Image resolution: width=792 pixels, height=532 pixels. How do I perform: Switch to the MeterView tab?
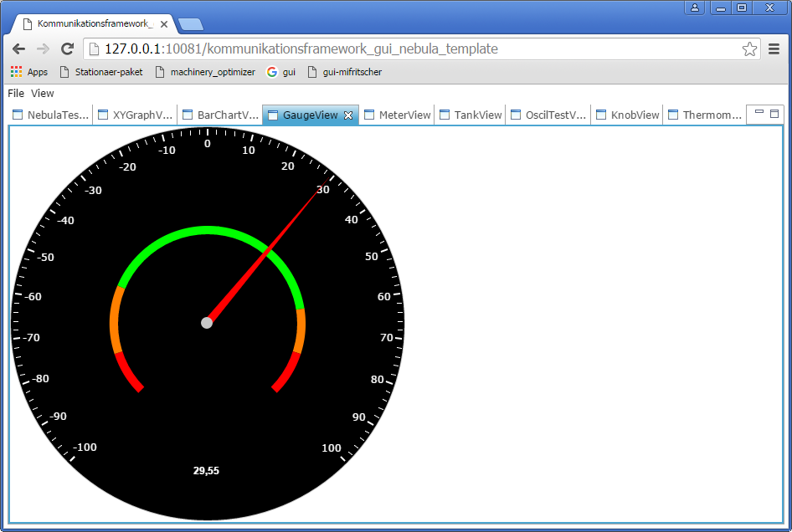398,115
